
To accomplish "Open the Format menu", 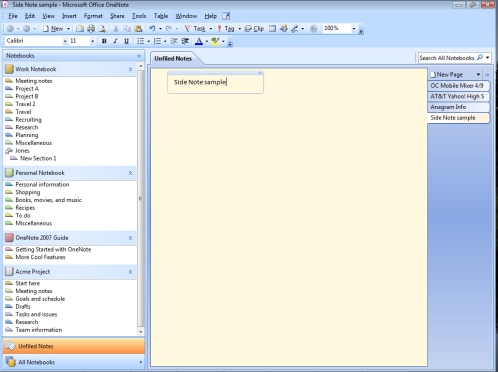I will tap(93, 16).
